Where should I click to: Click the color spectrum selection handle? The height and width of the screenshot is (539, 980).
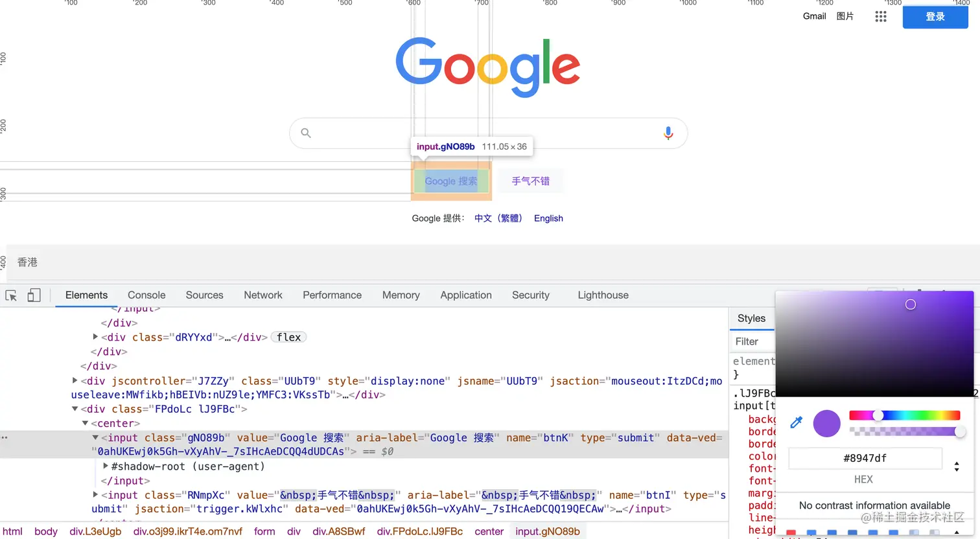pos(911,304)
